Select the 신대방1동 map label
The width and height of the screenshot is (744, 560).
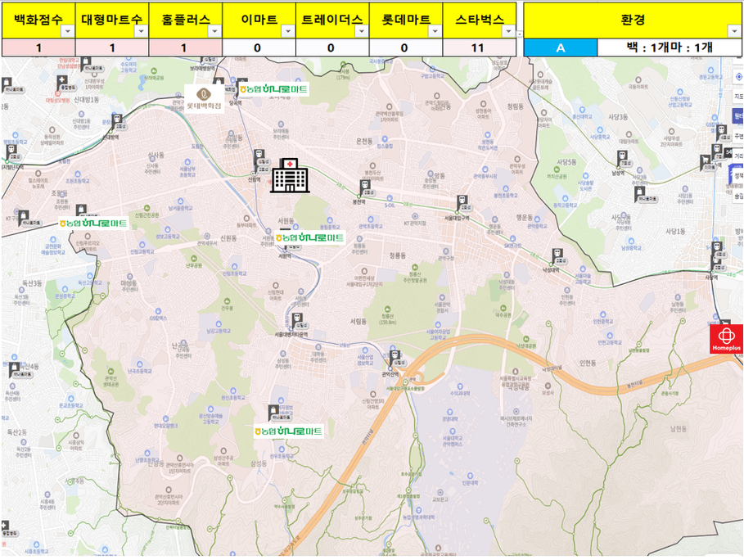87,100
